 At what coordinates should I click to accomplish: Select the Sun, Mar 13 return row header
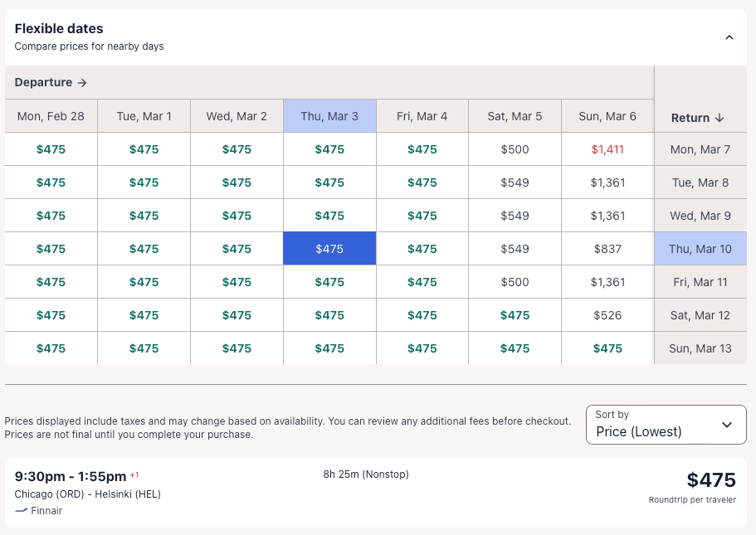click(x=700, y=348)
